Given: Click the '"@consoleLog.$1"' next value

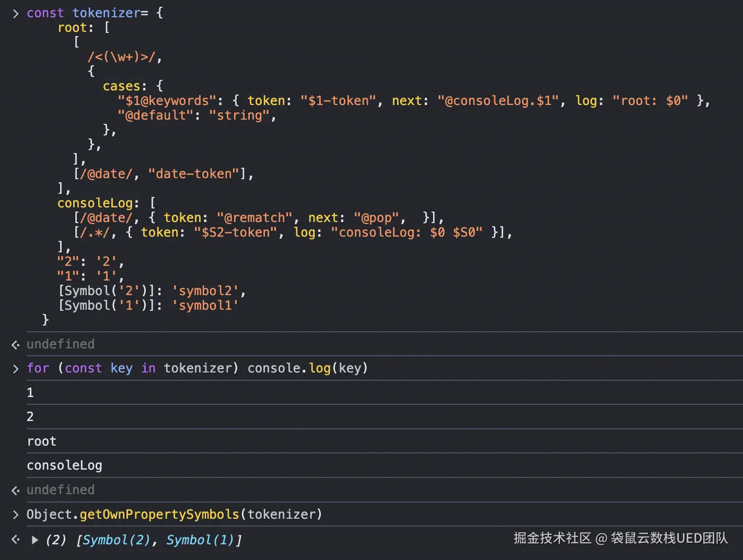Looking at the screenshot, I should [x=498, y=100].
